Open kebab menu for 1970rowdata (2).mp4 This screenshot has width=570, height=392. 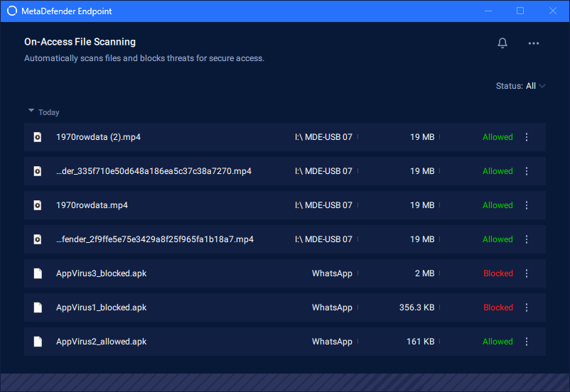point(527,137)
